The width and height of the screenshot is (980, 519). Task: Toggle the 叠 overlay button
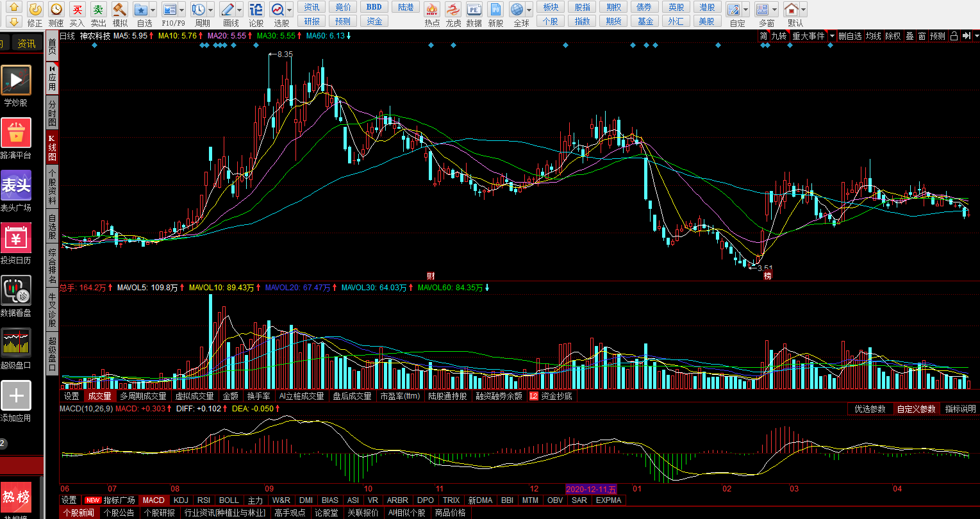click(x=909, y=37)
